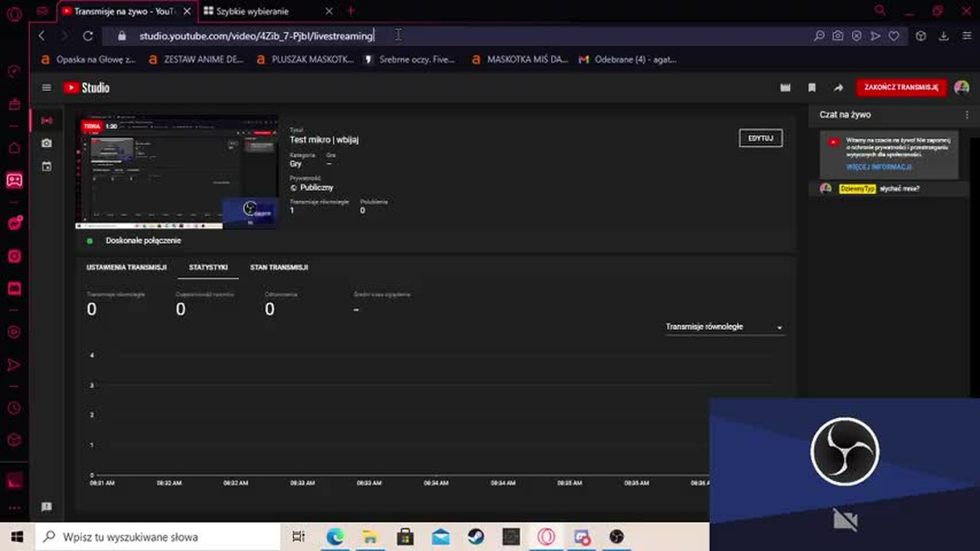980x551 pixels.
Task: Click the live stream preview thumbnail
Action: click(177, 173)
